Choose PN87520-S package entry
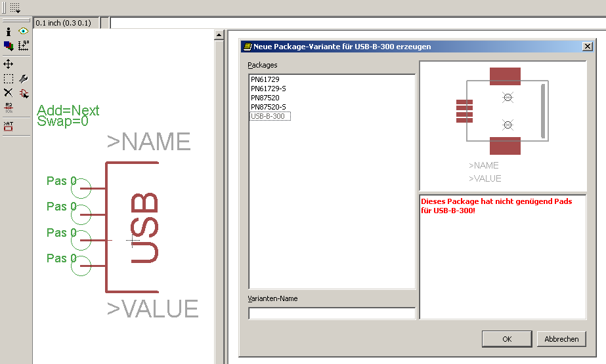Viewport: 606px width, 364px height. [x=269, y=107]
